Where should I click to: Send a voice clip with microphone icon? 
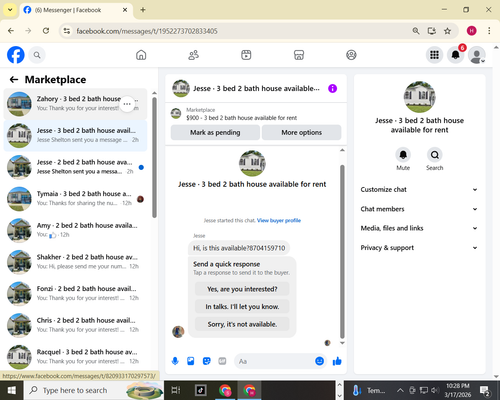175,361
